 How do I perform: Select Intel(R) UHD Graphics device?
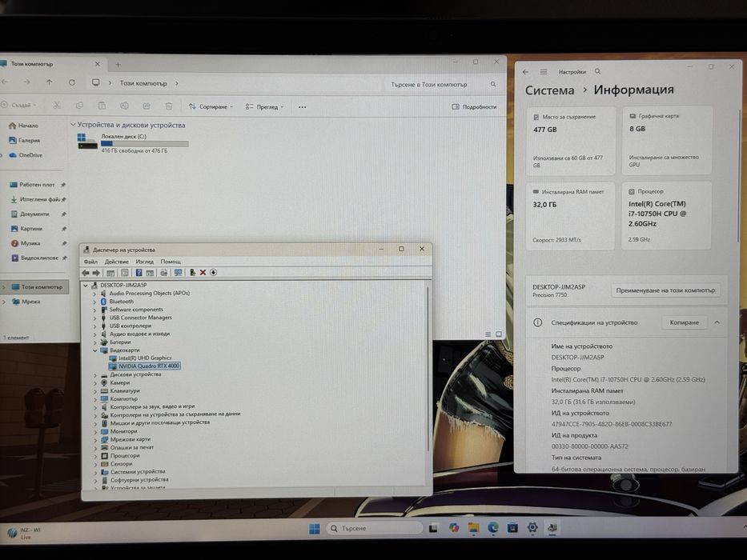[141, 358]
